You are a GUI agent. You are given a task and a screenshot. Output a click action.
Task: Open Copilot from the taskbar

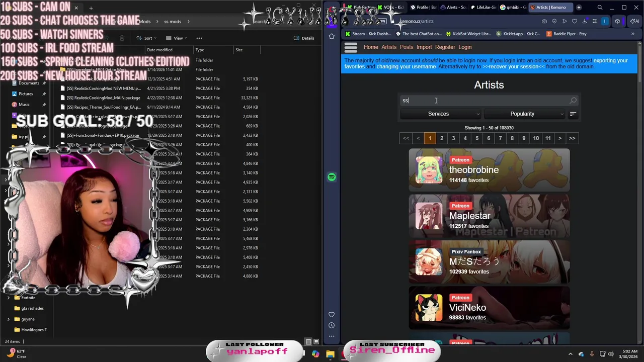click(x=315, y=354)
